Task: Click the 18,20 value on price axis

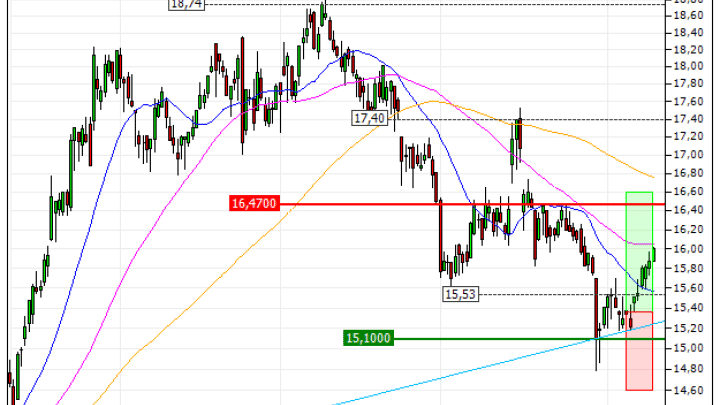Action: 688,50
